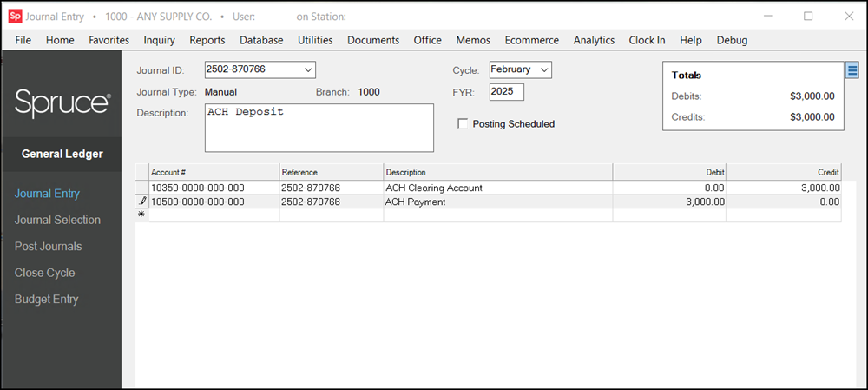Viewport: 868px width, 390px height.
Task: Click the FYR field containing 2025
Action: [506, 92]
